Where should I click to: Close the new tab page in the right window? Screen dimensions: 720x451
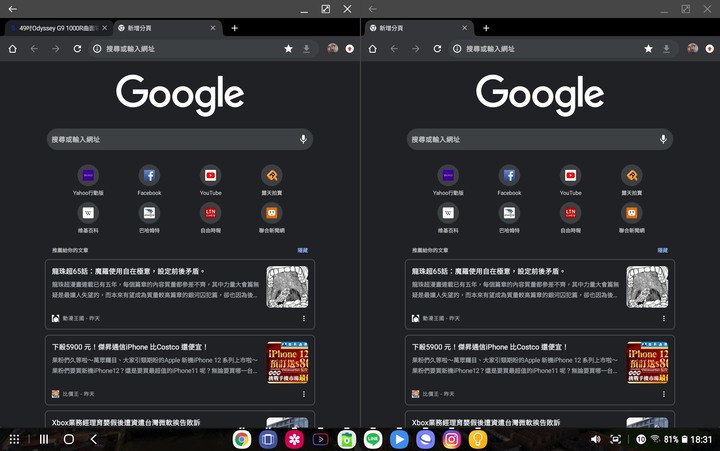click(x=464, y=28)
